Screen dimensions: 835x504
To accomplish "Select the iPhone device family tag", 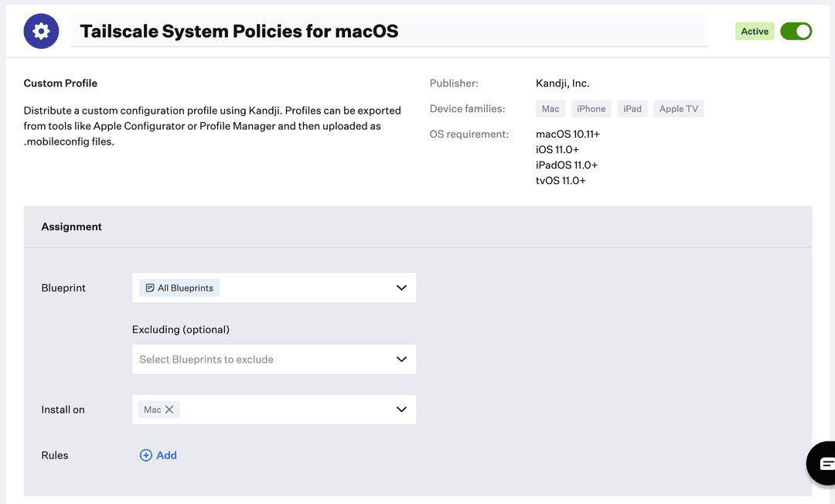I will (x=591, y=109).
